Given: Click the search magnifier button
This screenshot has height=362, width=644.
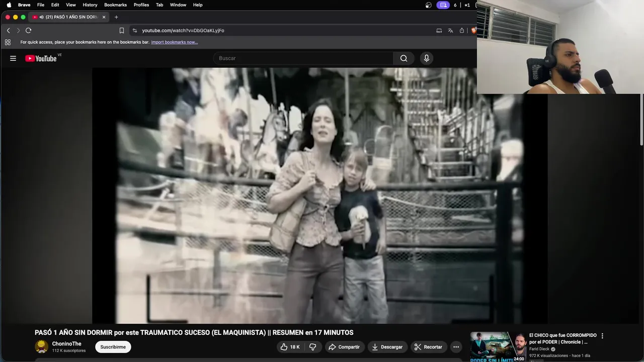Looking at the screenshot, I should click(404, 58).
